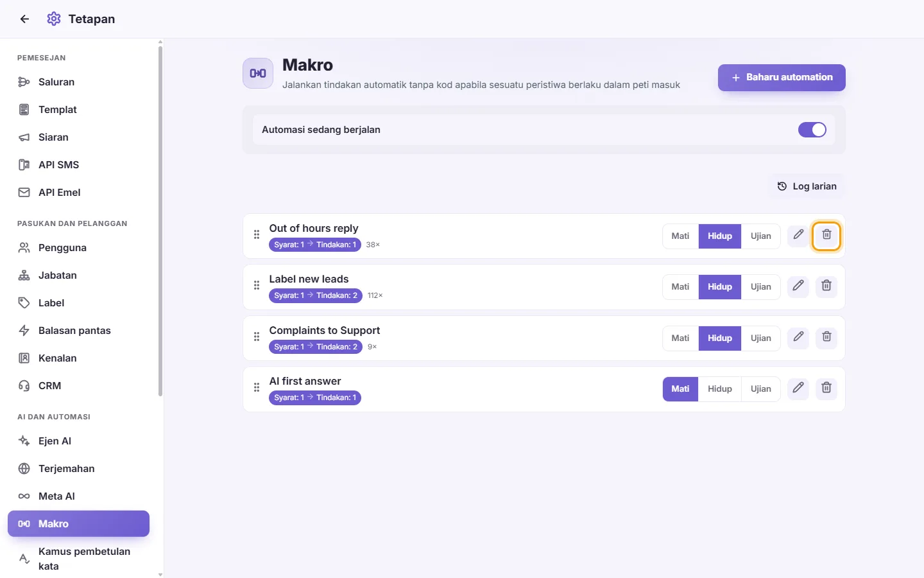This screenshot has width=924, height=578.
Task: Click the Tetapan gear icon
Action: tap(54, 19)
